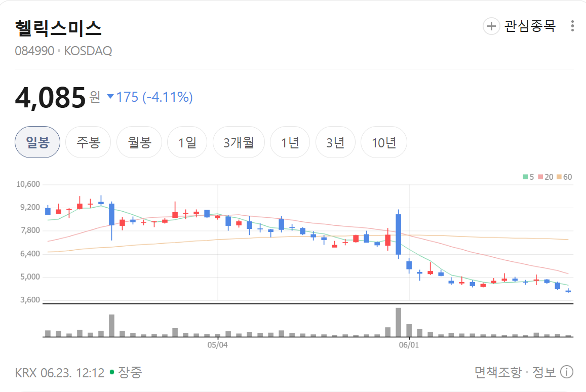The width and height of the screenshot is (586, 392).
Task: Switch to the 월봉 monthly chart tab
Action: [139, 142]
